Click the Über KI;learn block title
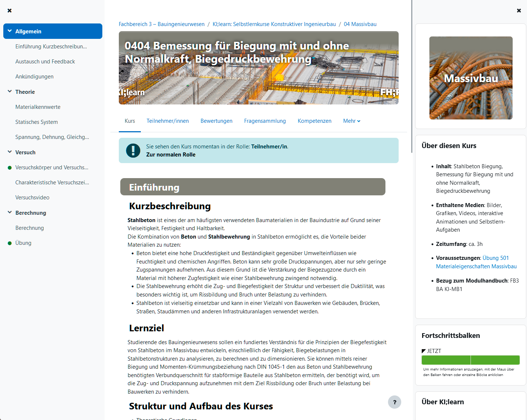Screen dimensions: 527x420 click(x=443, y=402)
